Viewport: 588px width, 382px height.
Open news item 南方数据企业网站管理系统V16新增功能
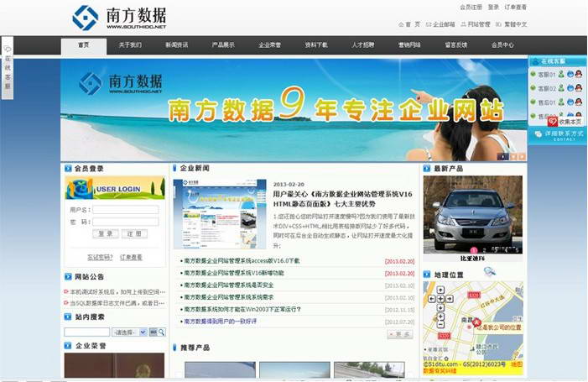click(232, 273)
